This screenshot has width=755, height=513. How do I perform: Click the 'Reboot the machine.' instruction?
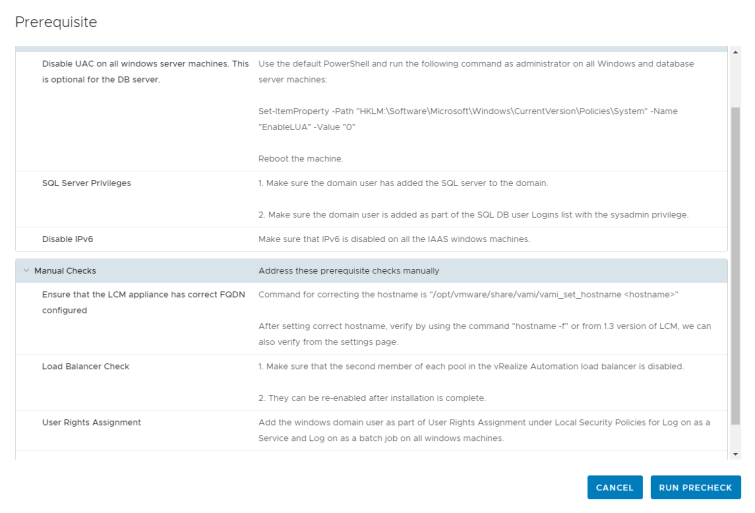[300, 159]
